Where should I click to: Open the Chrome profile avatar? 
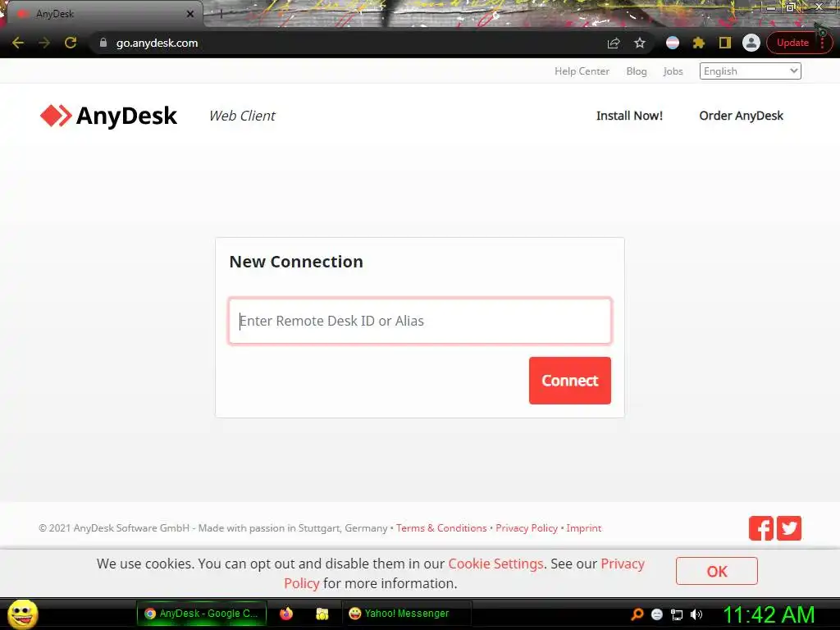point(751,43)
